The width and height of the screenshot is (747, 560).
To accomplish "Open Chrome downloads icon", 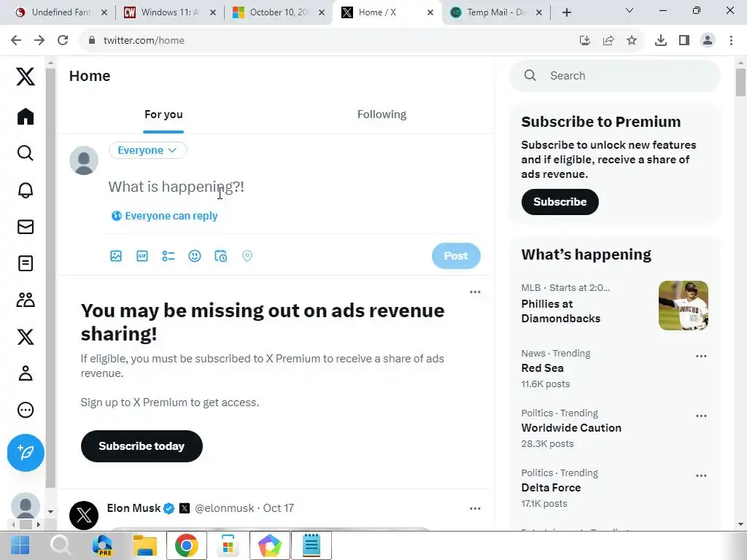I will coord(661,41).
